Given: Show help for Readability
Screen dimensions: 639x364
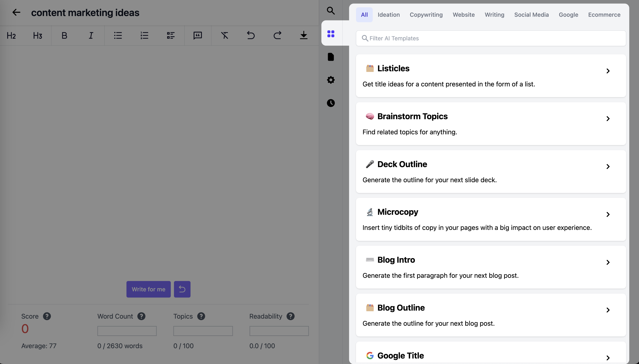Looking at the screenshot, I should click(290, 316).
